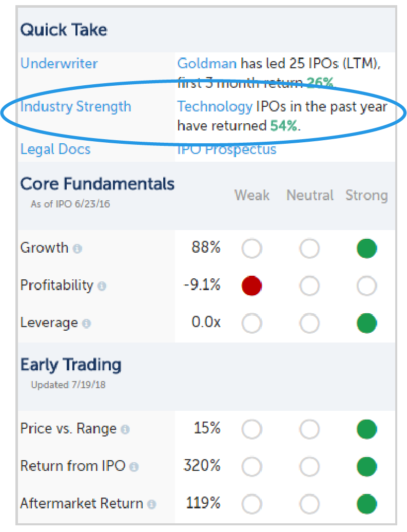Open the IPO Prospectus document link
Viewport: 407px width, 532px height.
(x=227, y=149)
